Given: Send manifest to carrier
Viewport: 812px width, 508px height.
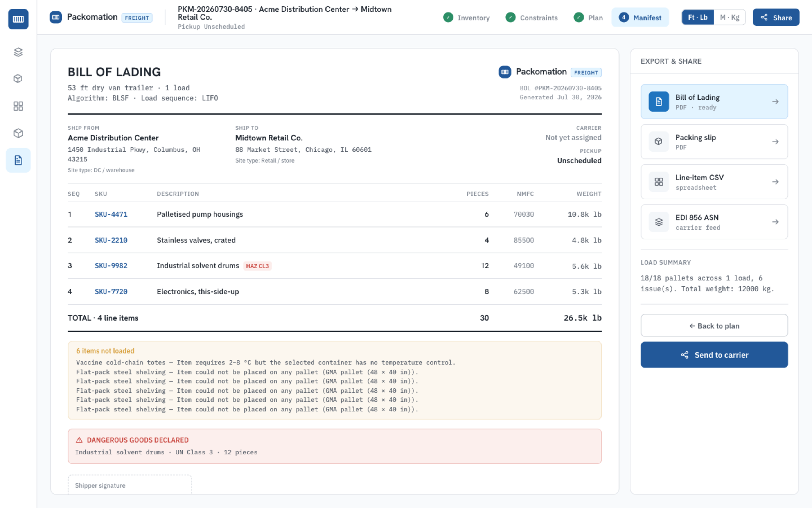Looking at the screenshot, I should tap(714, 355).
